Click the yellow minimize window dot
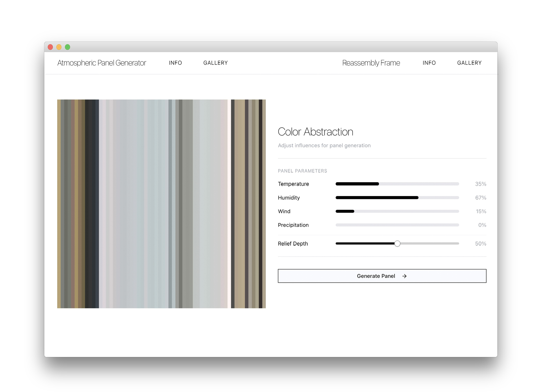This screenshot has height=392, width=545. pos(59,47)
